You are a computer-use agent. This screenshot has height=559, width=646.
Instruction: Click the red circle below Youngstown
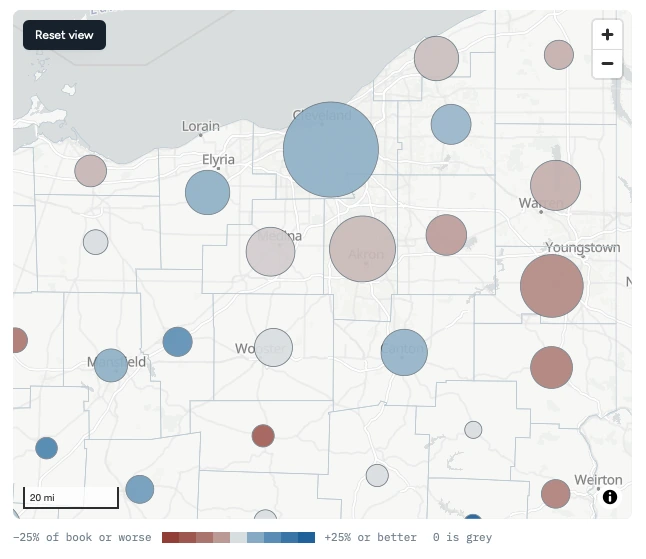[552, 286]
